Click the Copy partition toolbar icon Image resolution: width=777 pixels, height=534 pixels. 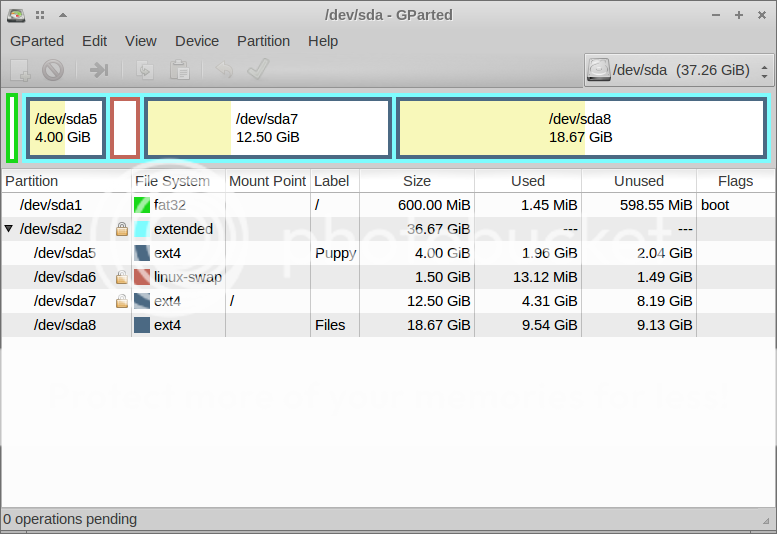145,70
